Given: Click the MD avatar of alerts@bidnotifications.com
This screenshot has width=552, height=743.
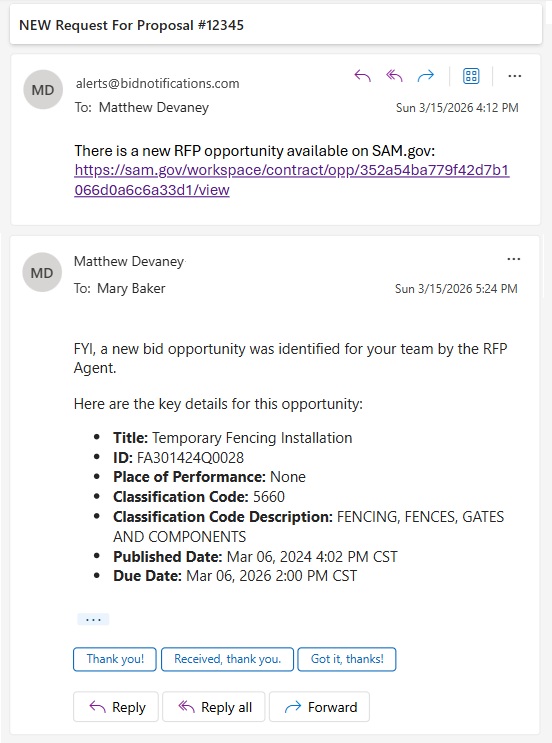Looking at the screenshot, I should click(43, 90).
